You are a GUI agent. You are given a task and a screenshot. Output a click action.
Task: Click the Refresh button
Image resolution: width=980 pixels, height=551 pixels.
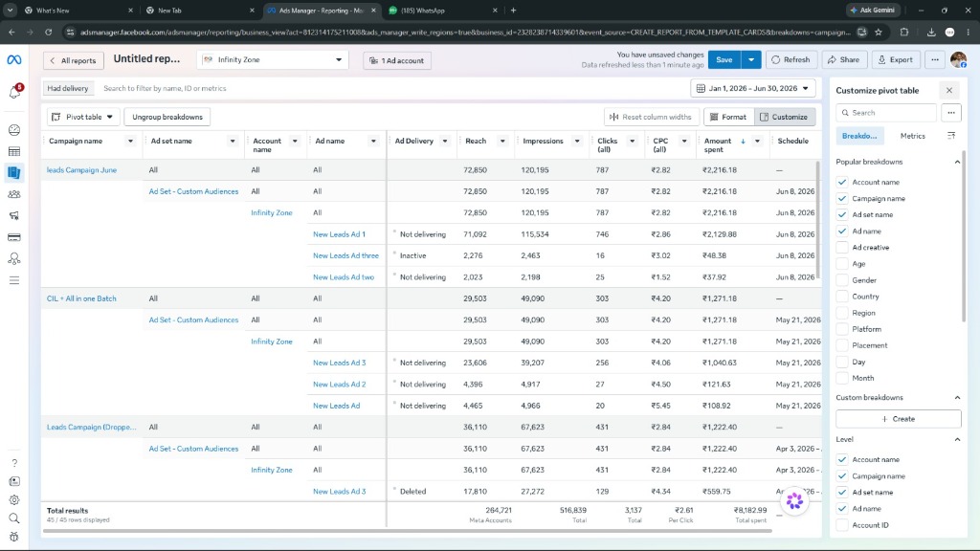click(x=791, y=60)
